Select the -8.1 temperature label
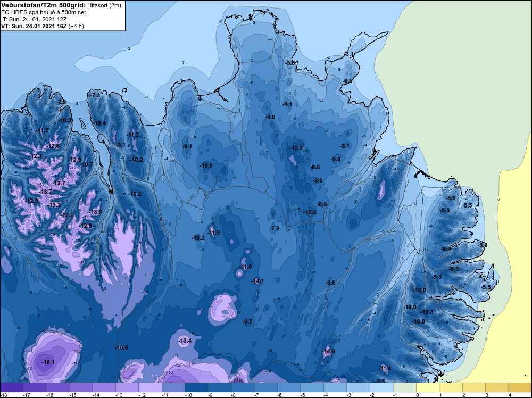The image size is (532, 398). (x=287, y=104)
